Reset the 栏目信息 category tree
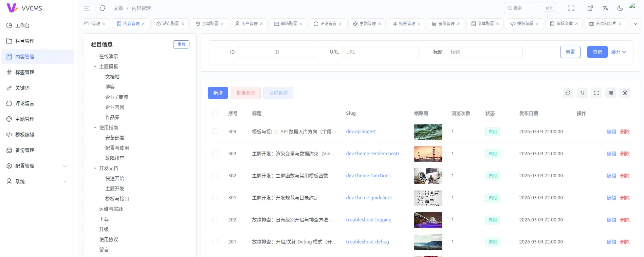Screen dimensions: 644x257 point(181,44)
